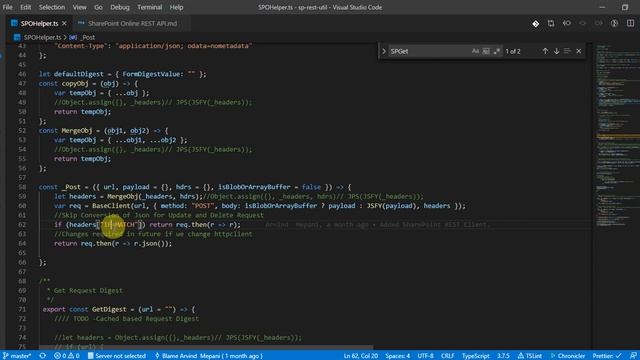Click Ln 62, Col 20 indicator
The width and height of the screenshot is (640, 360).
[x=361, y=356]
